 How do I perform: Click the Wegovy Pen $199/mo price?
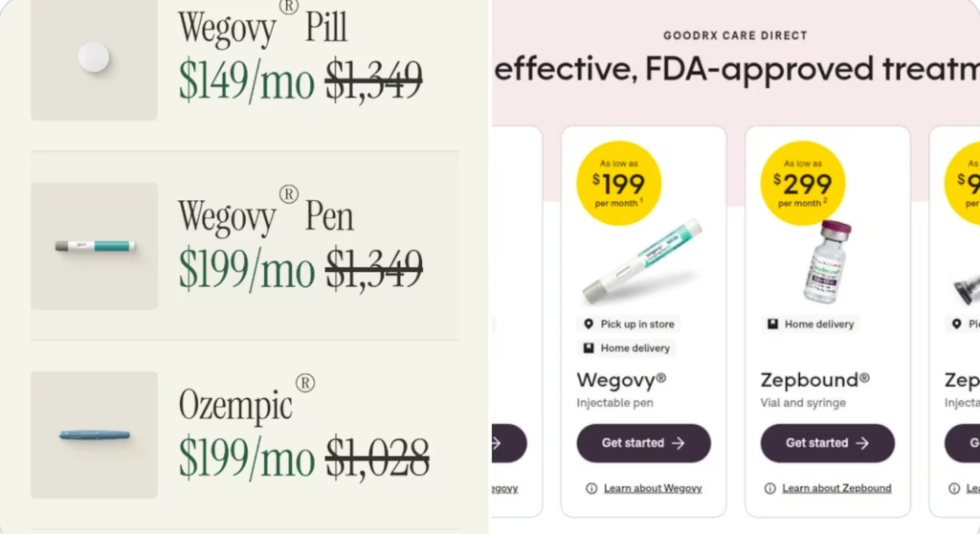pos(246,271)
